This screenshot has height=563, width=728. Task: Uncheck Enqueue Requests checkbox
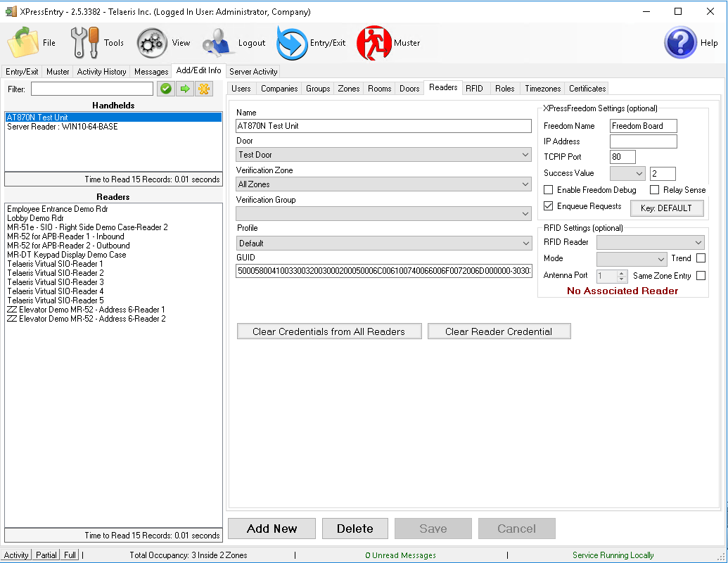point(549,206)
